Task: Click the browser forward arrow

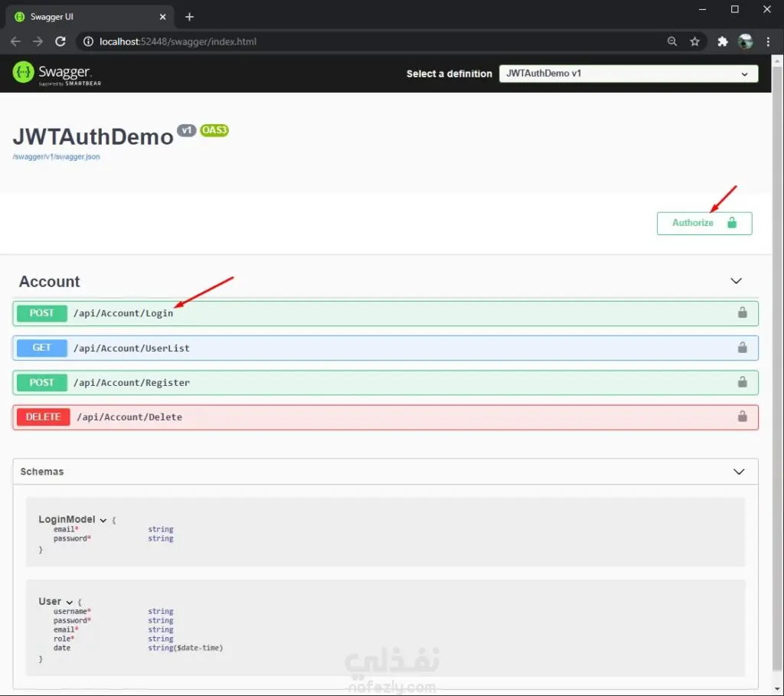Action: click(x=38, y=41)
